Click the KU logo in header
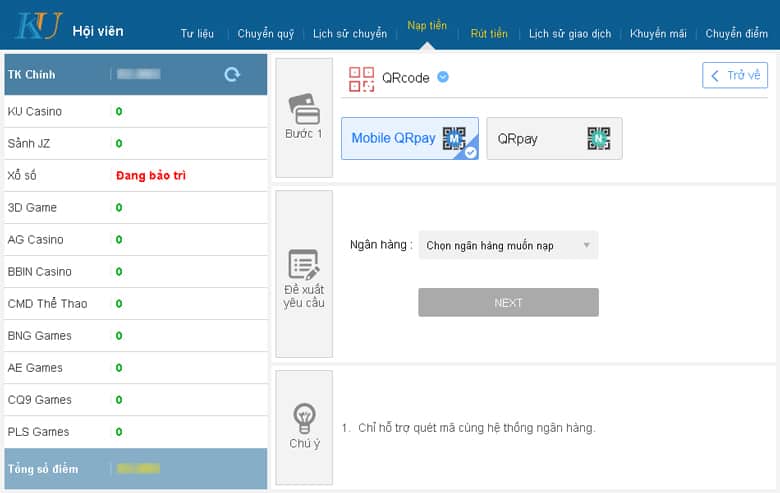 click(x=39, y=25)
